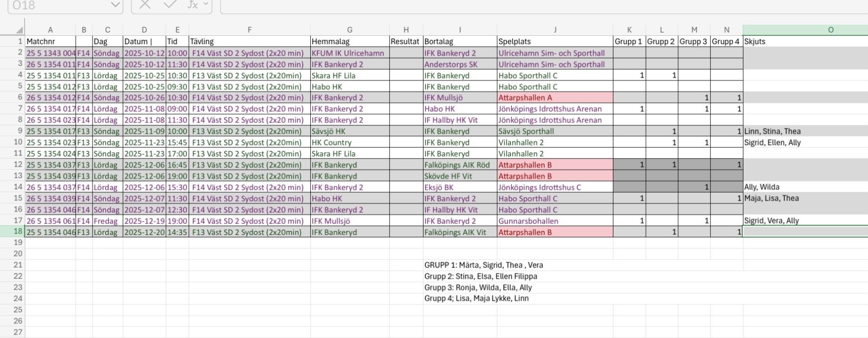Select the Gunnarsbohallen cell
The height and width of the screenshot is (338, 868).
(x=555, y=221)
